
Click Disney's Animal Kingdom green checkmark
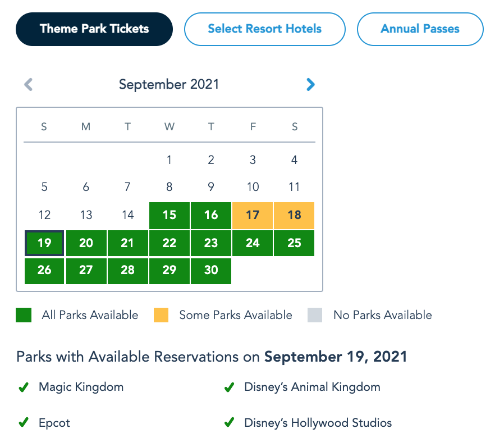pos(229,387)
